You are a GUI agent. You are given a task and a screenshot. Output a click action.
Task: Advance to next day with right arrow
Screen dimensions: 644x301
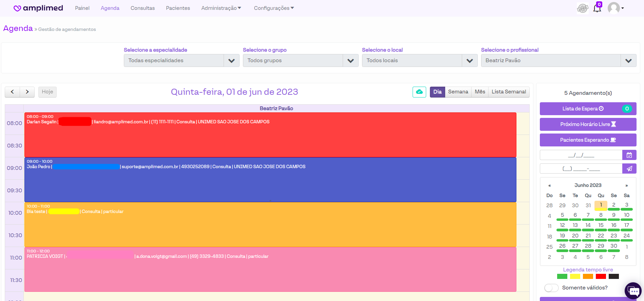point(27,92)
